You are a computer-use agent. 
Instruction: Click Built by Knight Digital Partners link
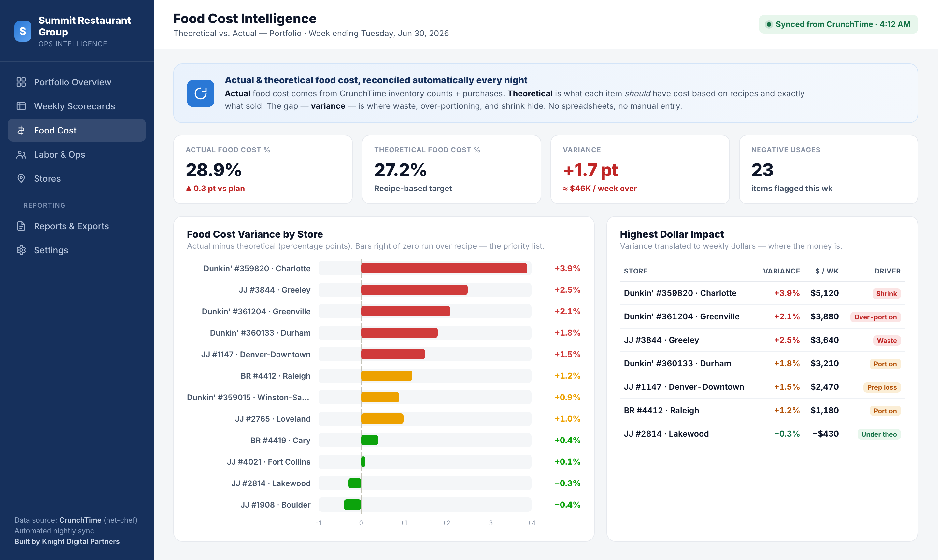[x=67, y=541]
